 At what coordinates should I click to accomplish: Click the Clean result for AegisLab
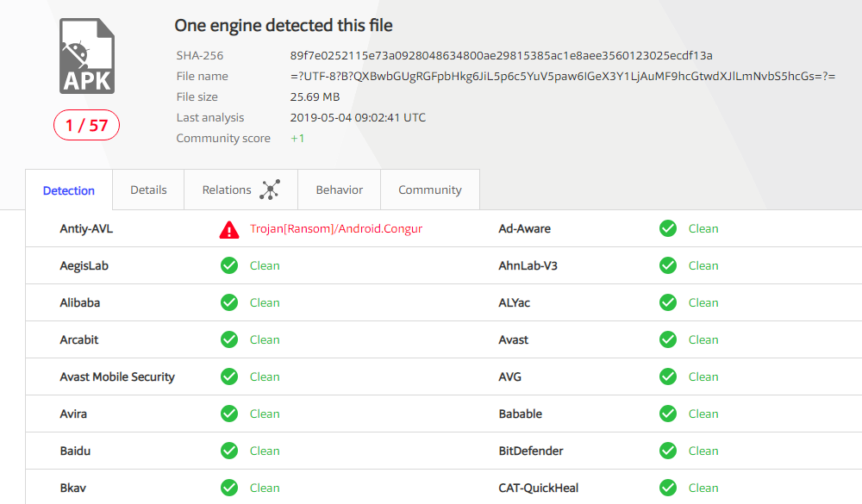tap(265, 265)
